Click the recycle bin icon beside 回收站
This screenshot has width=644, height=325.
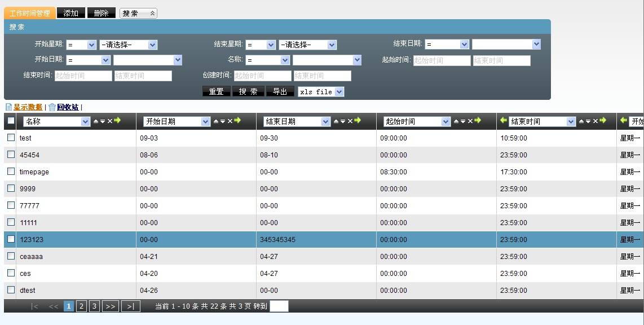(52, 107)
